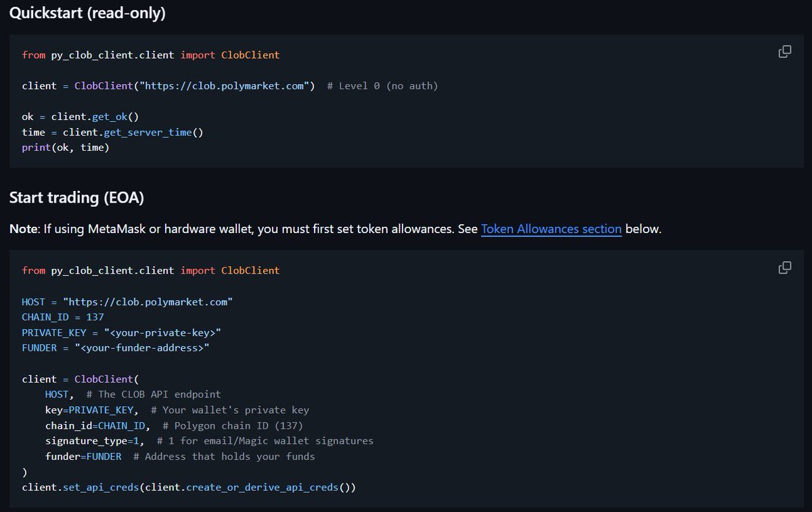Click the comment about email/Magic wallet signatures
Screen dimensions: 812x512
tap(265, 441)
